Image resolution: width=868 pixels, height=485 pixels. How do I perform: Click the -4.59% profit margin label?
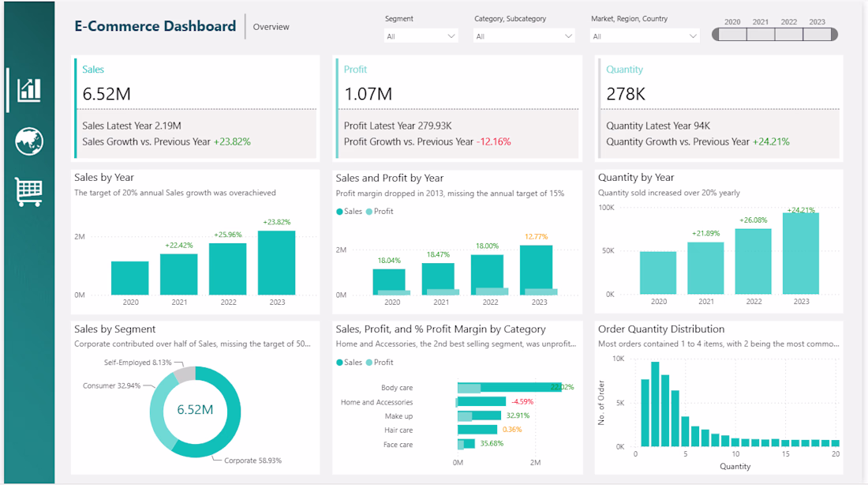click(x=522, y=401)
